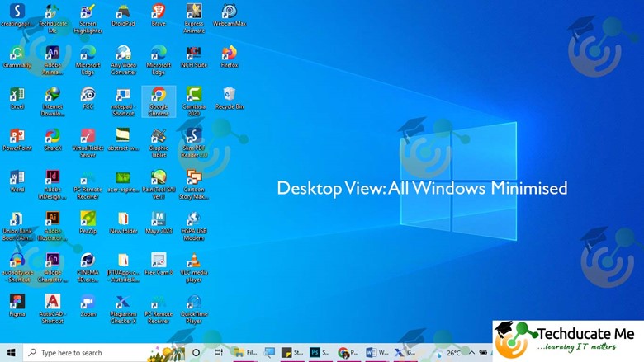Click the Maya 2023 desktop icon
The width and height of the screenshot is (644, 362).
159,220
